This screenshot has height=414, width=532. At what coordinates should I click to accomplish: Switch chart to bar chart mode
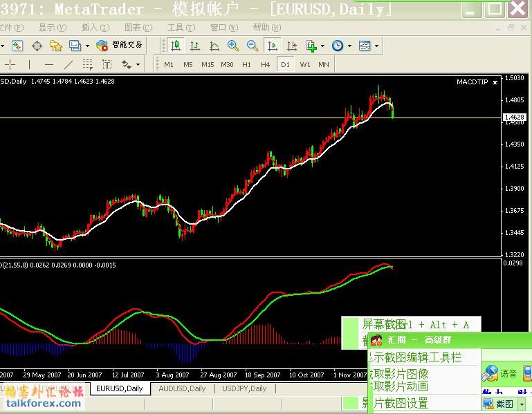point(195,46)
